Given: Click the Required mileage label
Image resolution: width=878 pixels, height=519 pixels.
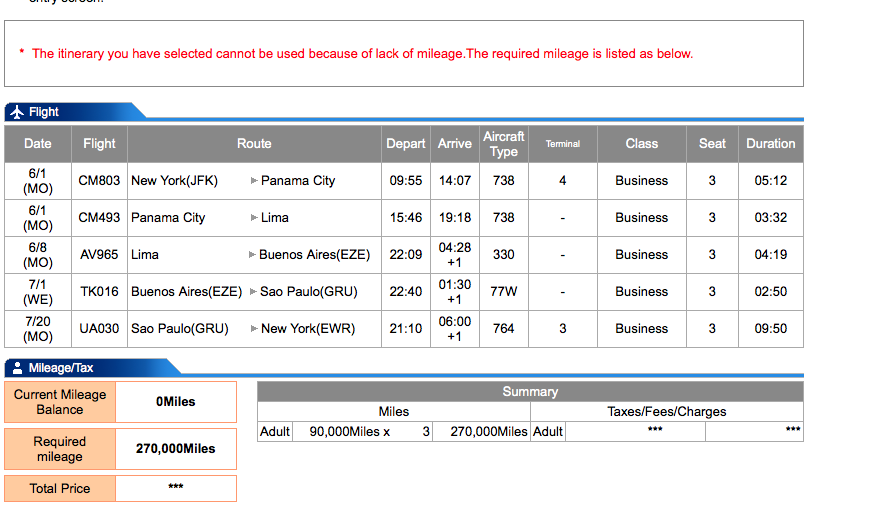Looking at the screenshot, I should point(60,449).
